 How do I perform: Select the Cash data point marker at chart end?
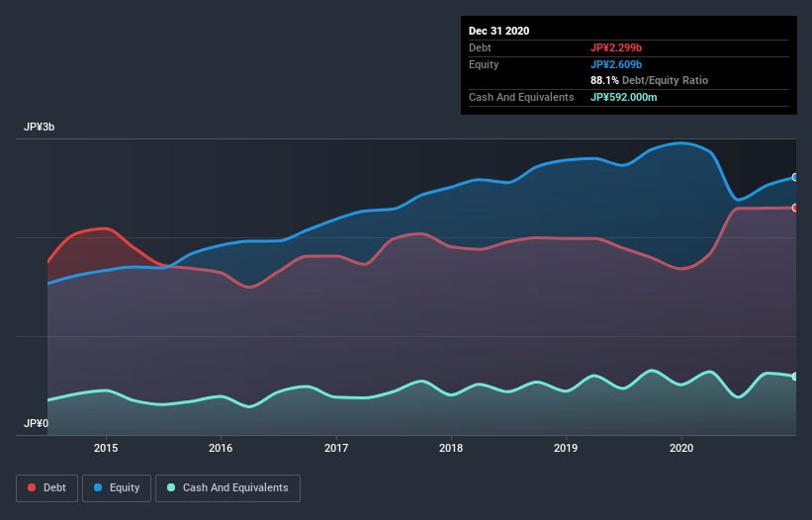[795, 376]
